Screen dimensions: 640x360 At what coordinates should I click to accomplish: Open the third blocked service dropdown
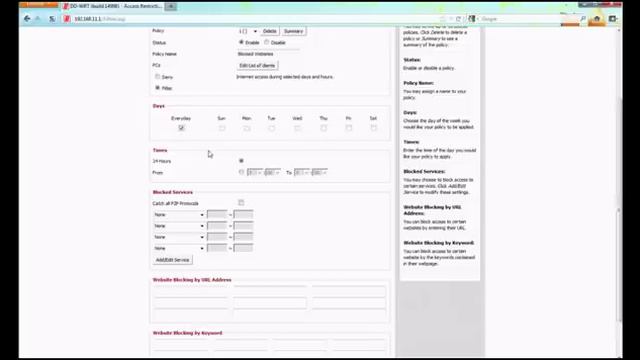179,237
